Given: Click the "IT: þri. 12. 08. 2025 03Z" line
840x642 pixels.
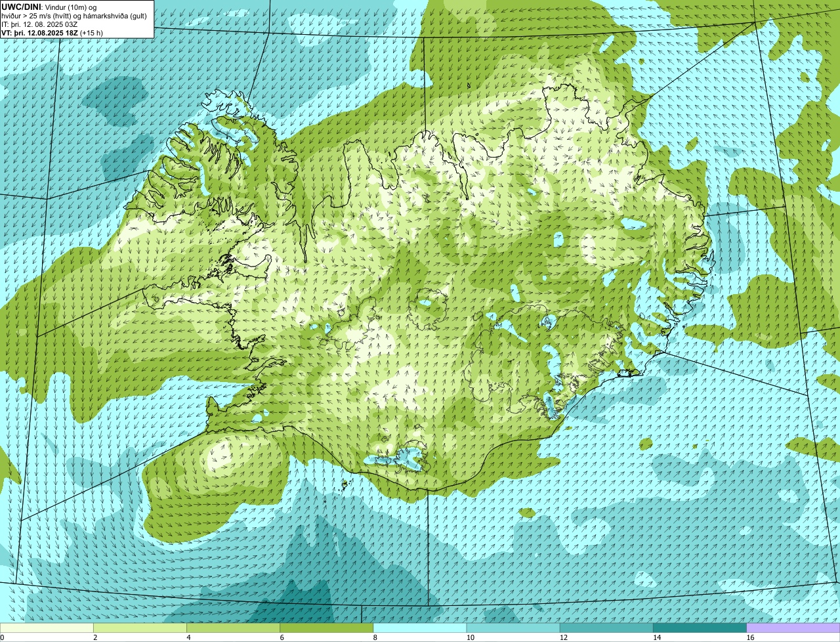Looking at the screenshot, I should click(39, 24).
